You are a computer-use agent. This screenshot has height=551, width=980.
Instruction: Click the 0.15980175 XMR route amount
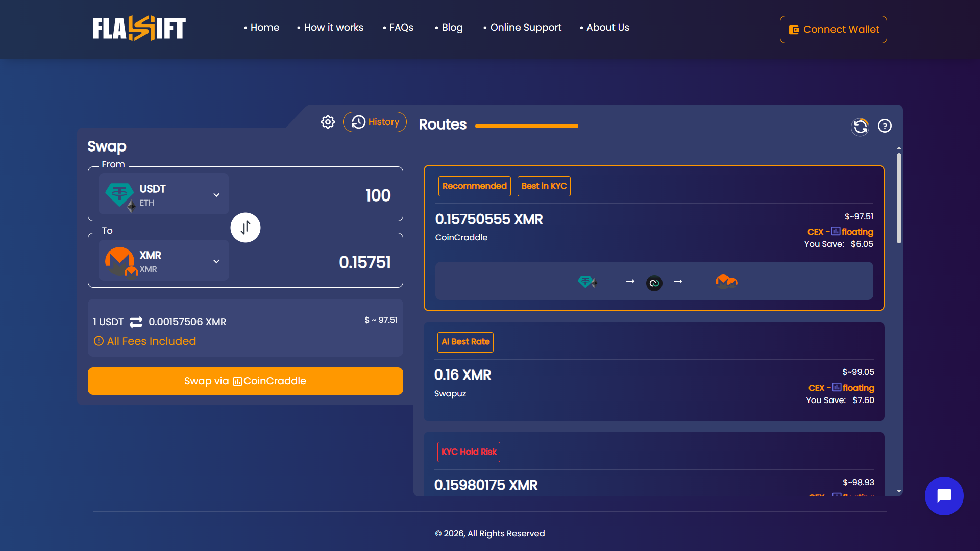485,485
